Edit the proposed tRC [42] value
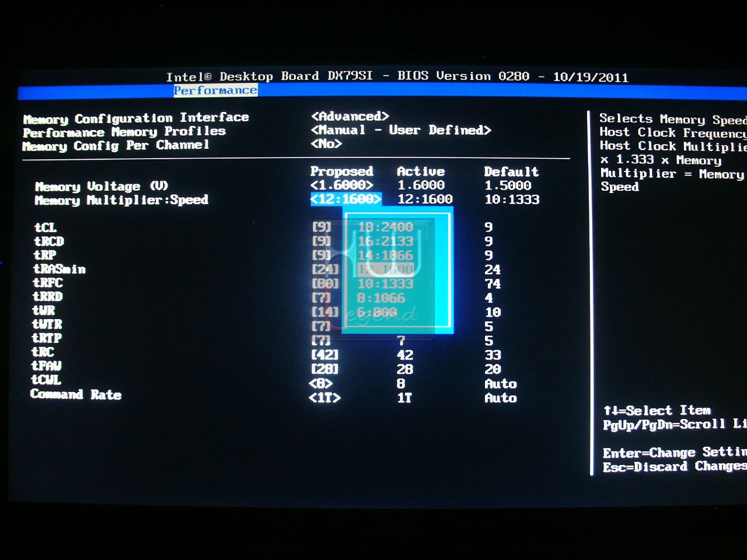Image resolution: width=747 pixels, height=560 pixels. pyautogui.click(x=325, y=354)
